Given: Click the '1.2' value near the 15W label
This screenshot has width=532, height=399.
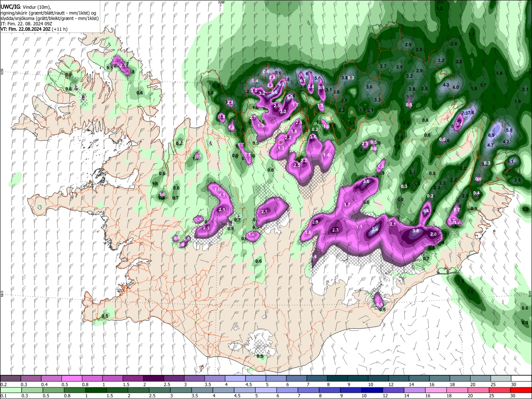Looking at the screenshot, I should 440,8.
